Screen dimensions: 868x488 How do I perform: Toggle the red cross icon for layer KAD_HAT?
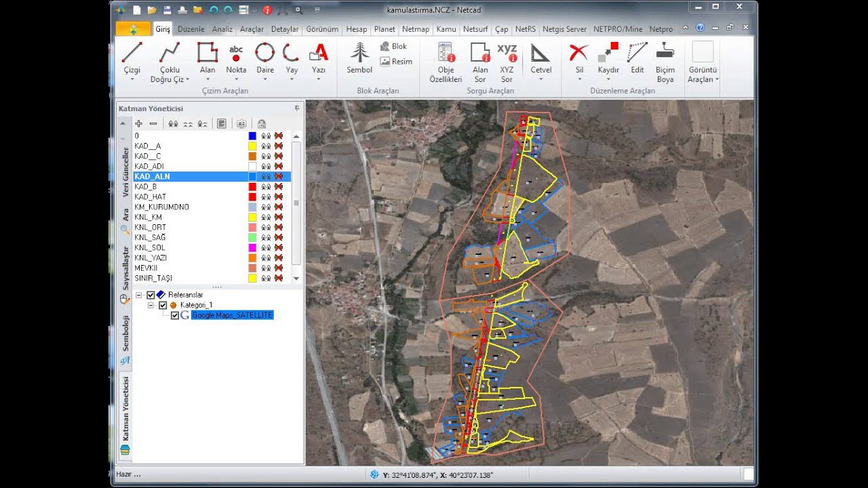(x=278, y=197)
